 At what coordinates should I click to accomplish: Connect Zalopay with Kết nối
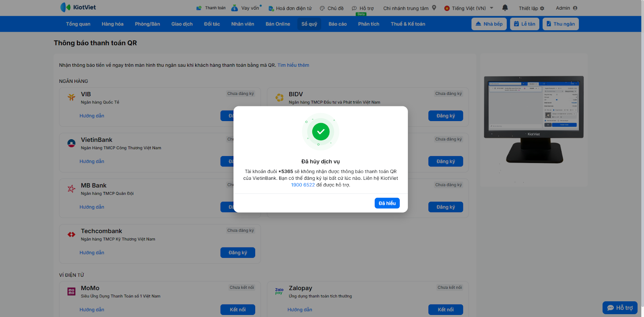click(446, 310)
